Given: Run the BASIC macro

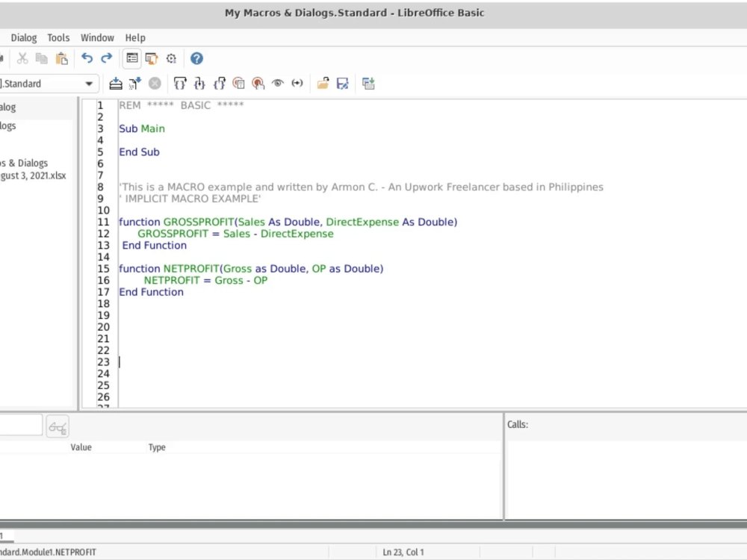Looking at the screenshot, I should 135,84.
